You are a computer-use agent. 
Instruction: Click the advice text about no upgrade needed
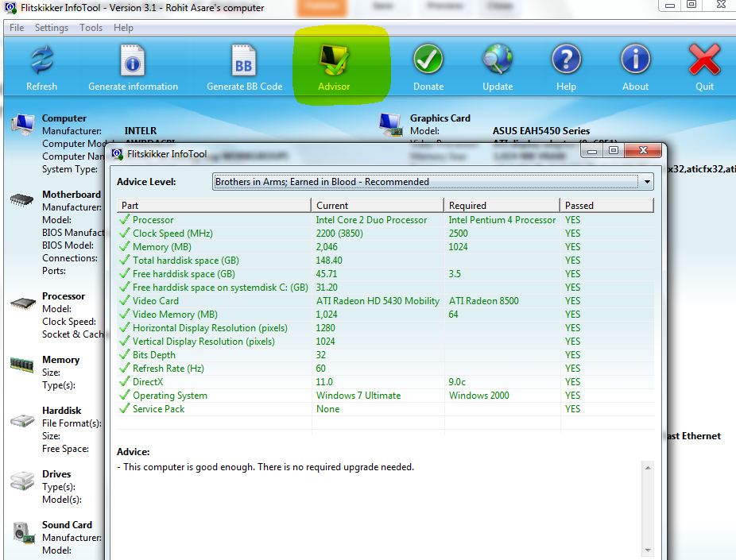point(265,467)
